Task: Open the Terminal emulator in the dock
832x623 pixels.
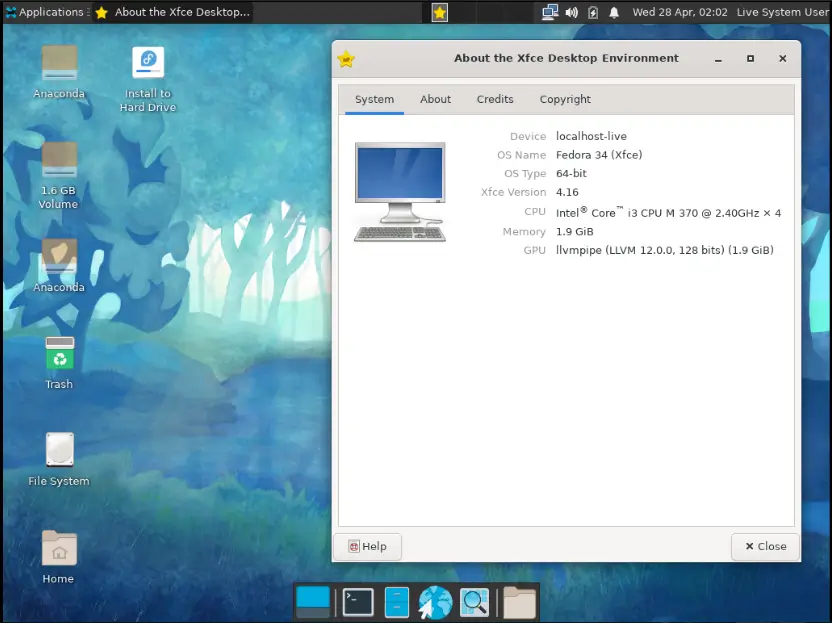Action: 358,602
